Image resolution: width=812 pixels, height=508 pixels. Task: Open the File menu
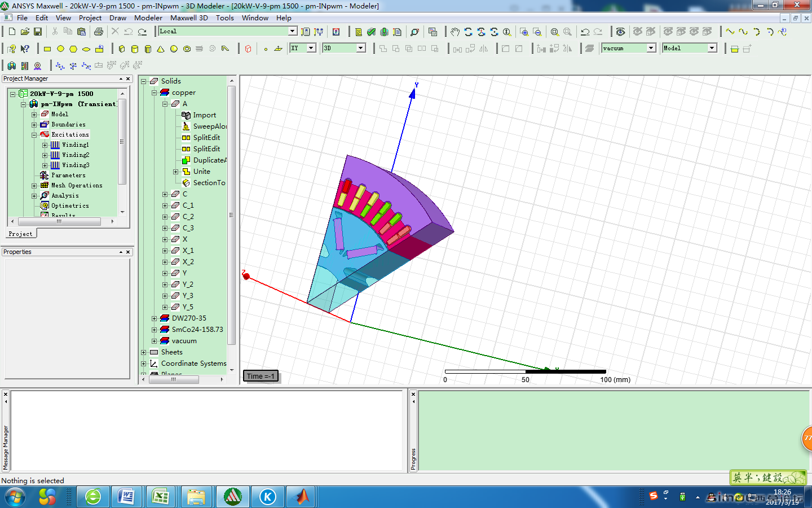[x=22, y=18]
